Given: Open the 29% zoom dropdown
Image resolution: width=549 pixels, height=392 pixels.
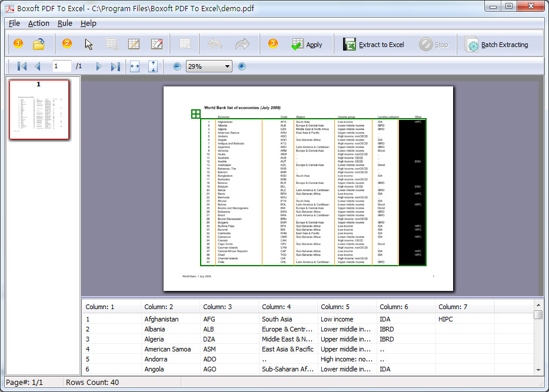Looking at the screenshot, I should [227, 66].
